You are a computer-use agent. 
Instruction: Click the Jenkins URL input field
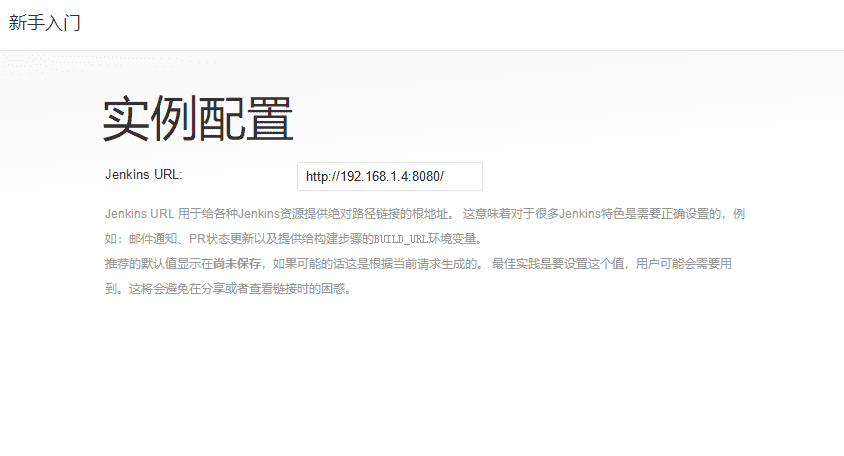coord(390,177)
